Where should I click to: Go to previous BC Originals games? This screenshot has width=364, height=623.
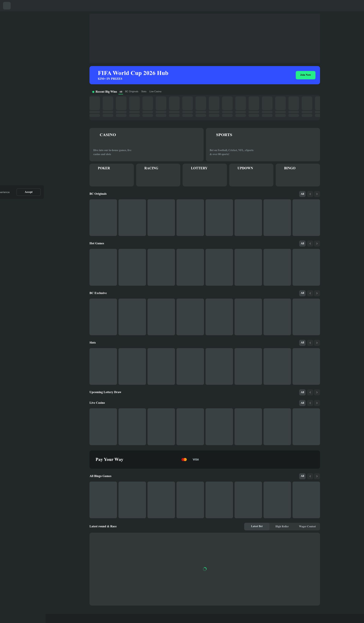pyautogui.click(x=310, y=194)
